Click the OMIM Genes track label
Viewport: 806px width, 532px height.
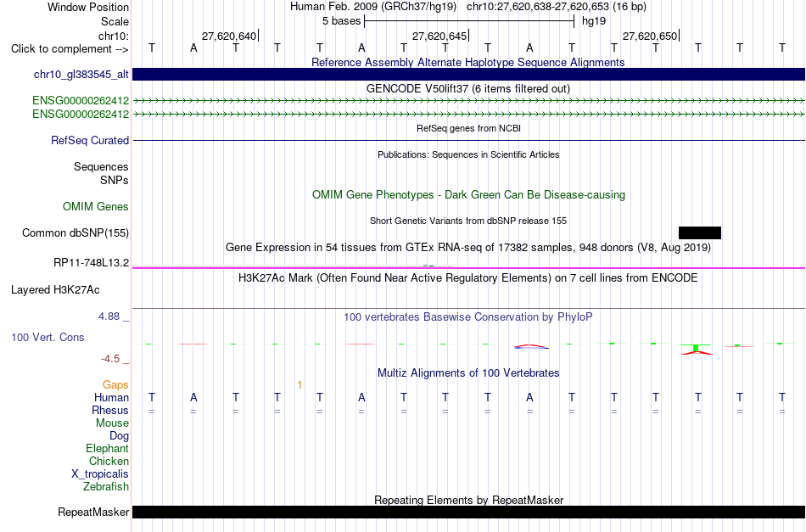[x=96, y=207]
